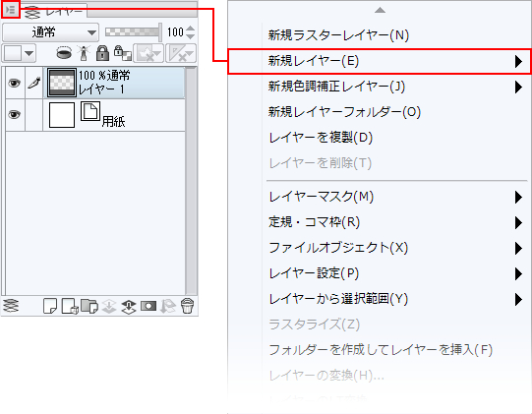This screenshot has width=532, height=414.
Task: Toggle visibility of the 用紙 layer
Action: (14, 115)
